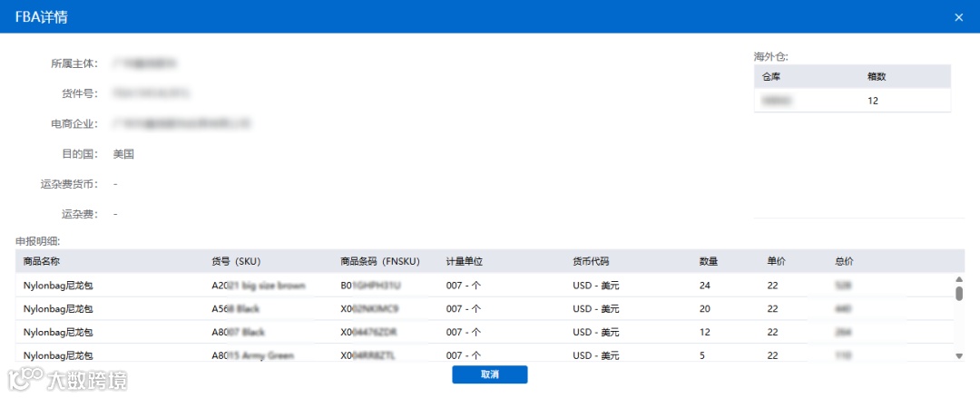Viewport: 980px width, 398px height.
Task: Click the 商品名称 column header
Action: point(41,261)
